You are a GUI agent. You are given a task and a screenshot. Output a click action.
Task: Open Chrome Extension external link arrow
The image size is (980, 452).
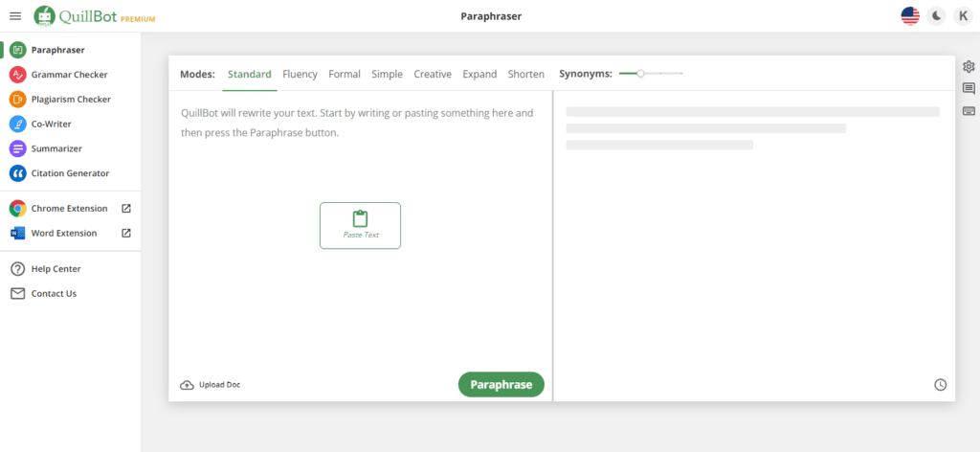125,208
